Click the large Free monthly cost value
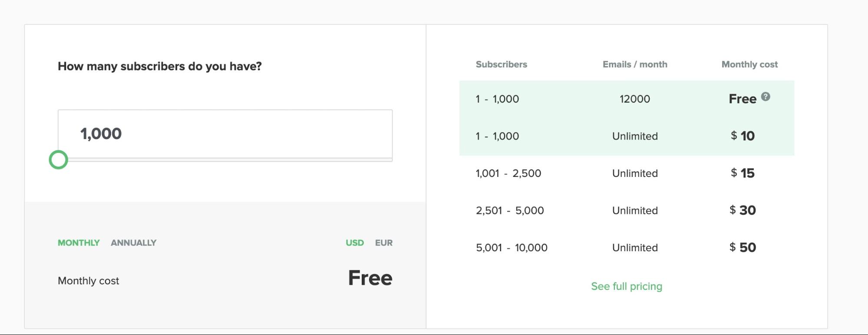This screenshot has width=868, height=335. [370, 278]
